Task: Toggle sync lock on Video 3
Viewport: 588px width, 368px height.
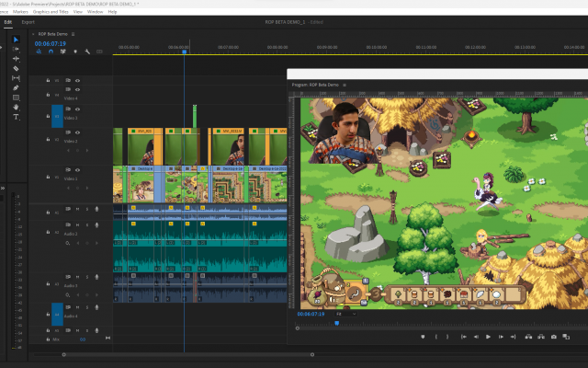Action: (x=68, y=109)
